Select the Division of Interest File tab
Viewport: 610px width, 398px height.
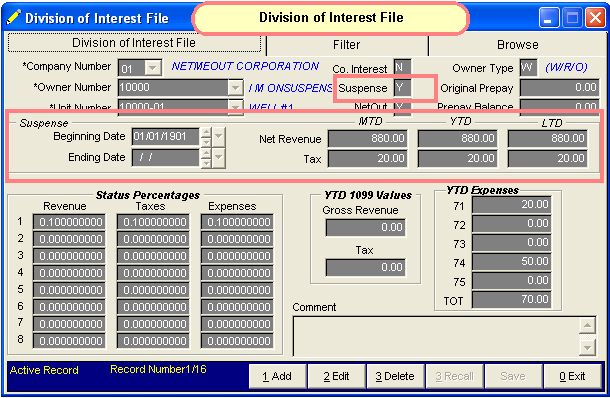[x=134, y=43]
